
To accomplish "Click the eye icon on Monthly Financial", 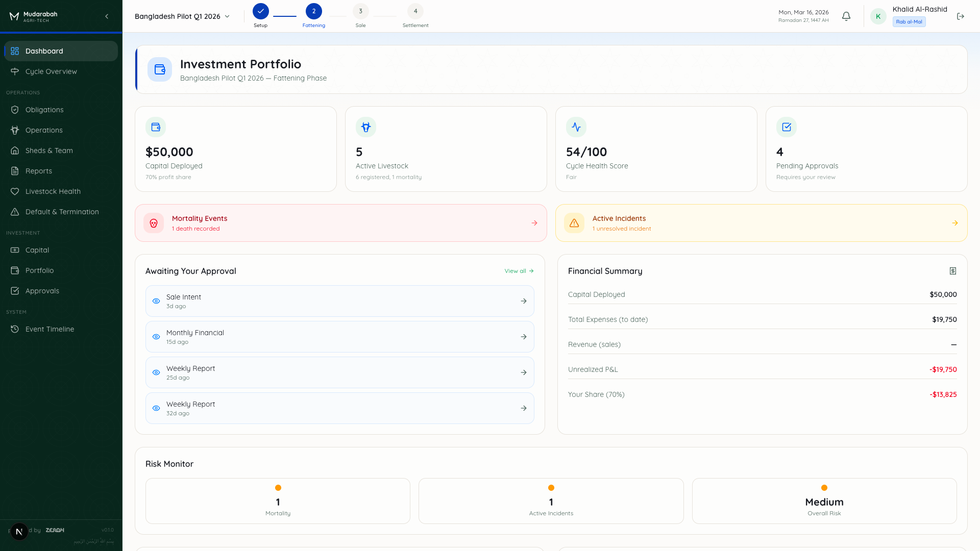I will [x=156, y=337].
